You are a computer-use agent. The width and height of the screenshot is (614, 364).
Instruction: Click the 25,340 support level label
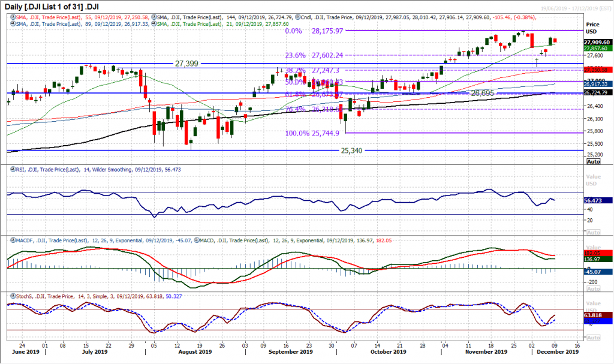351,150
